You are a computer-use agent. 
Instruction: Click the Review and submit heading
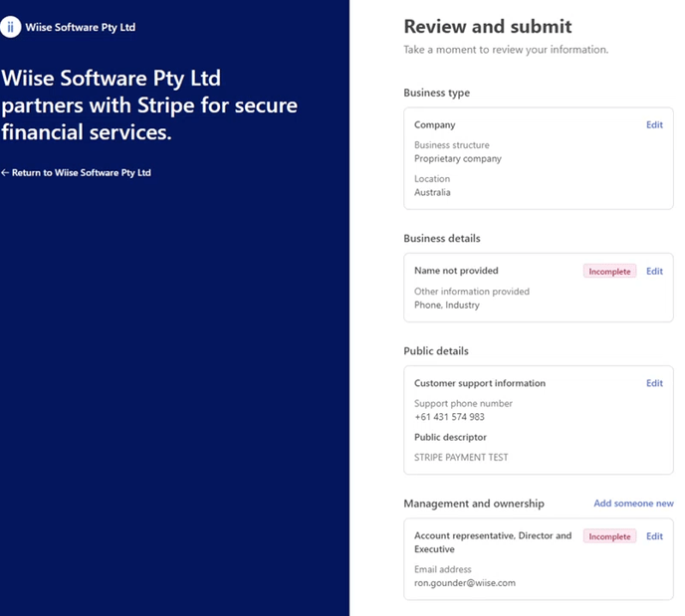488,27
